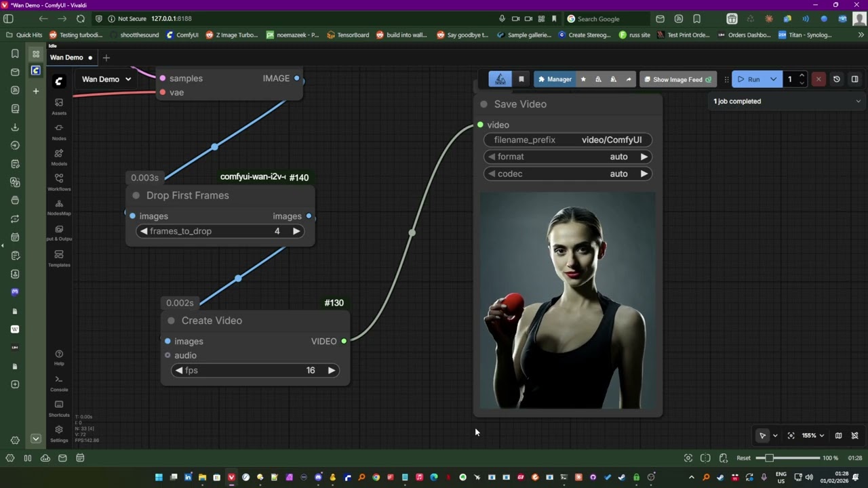This screenshot has height=488, width=868.
Task: Open the Manager star favorites icon
Action: [x=583, y=79]
